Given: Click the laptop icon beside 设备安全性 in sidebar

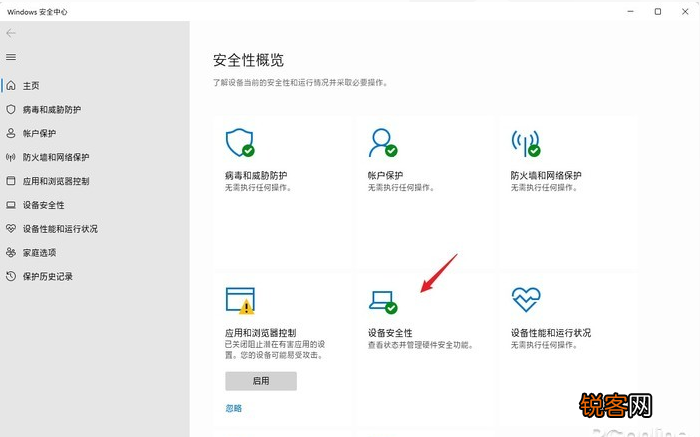Looking at the screenshot, I should [x=11, y=205].
